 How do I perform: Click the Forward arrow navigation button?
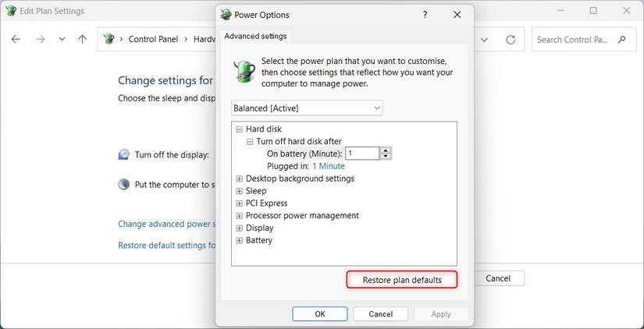[40, 39]
